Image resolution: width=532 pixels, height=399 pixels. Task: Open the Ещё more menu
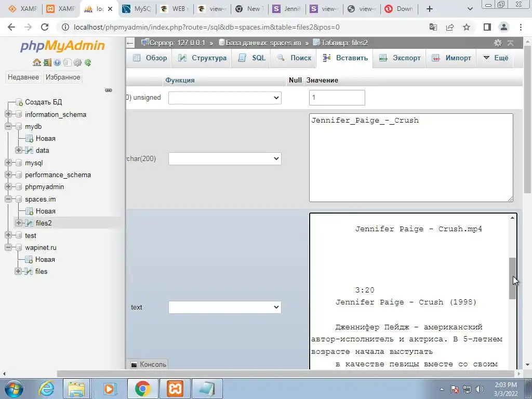(x=496, y=58)
